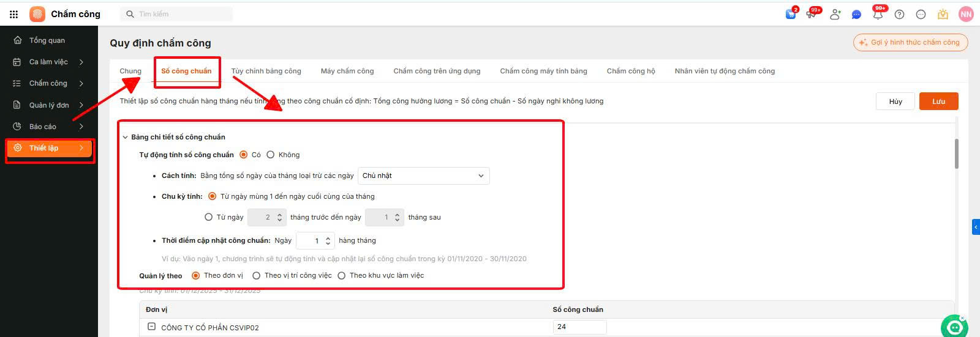Open the megaphone announcements icon
The image size is (980, 337).
pos(812,13)
